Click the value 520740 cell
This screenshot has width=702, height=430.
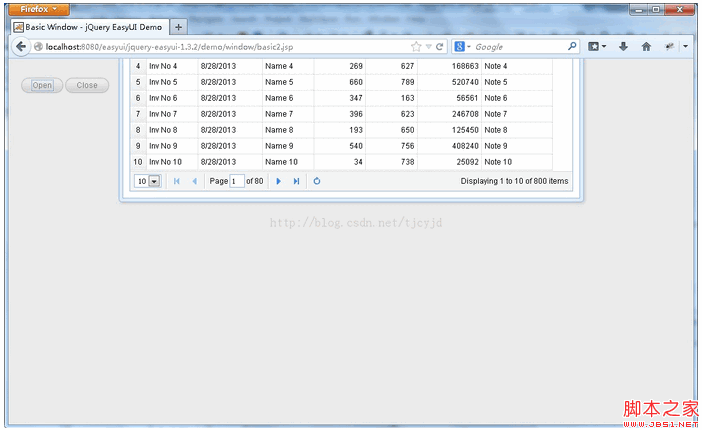click(x=449, y=82)
